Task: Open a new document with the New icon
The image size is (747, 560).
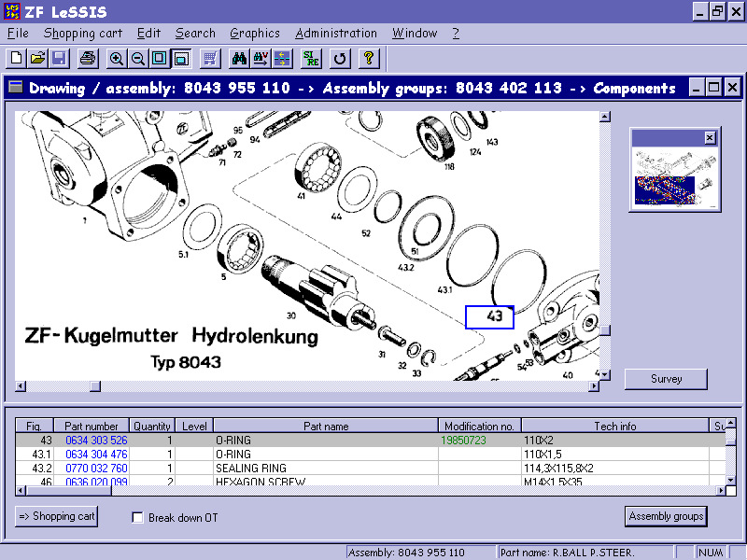Action: pos(15,58)
